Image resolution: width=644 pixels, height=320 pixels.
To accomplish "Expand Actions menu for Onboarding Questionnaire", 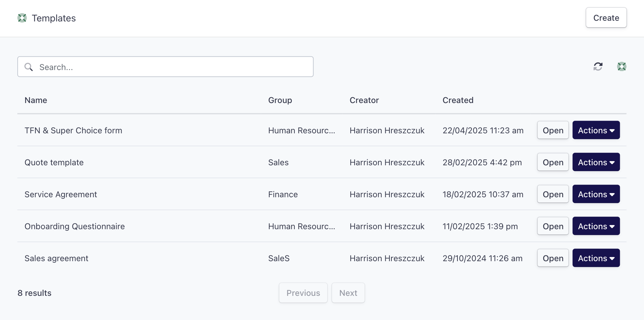I will tap(596, 226).
